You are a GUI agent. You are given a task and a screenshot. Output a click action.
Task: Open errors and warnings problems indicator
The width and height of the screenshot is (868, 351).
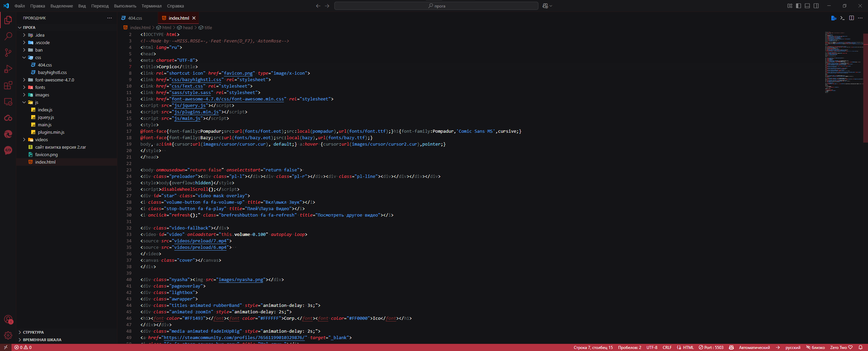[x=23, y=347]
